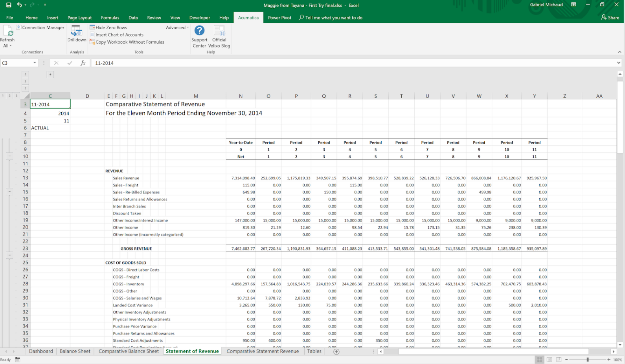The image size is (625, 364).
Task: Open the Advanced dropdown
Action: [x=177, y=27]
